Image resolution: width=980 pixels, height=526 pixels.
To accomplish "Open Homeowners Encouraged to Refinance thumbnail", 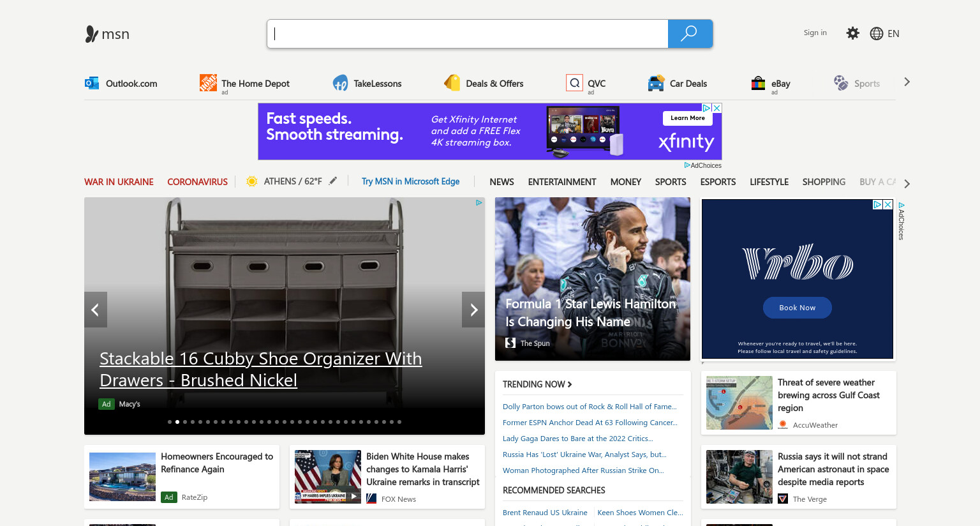I will (x=122, y=477).
